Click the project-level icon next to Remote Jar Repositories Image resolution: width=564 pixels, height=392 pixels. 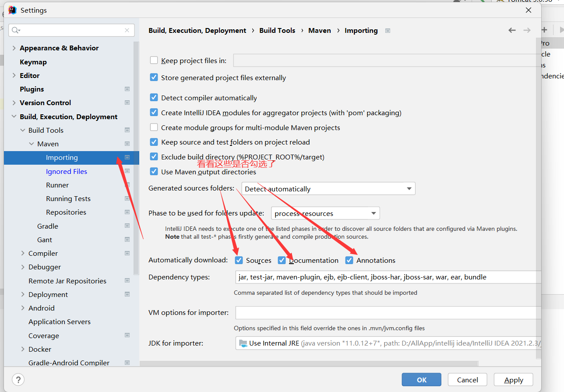(127, 281)
